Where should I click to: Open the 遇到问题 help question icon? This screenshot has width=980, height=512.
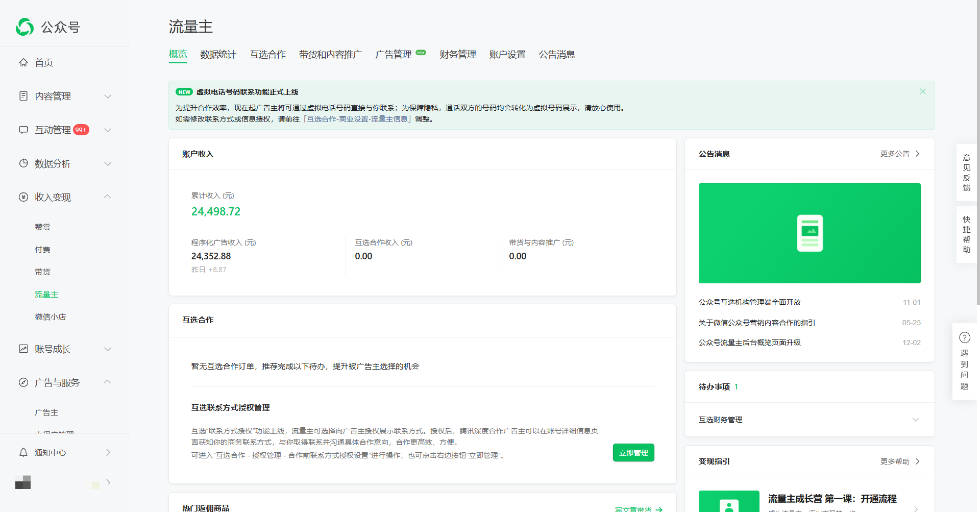pyautogui.click(x=964, y=337)
